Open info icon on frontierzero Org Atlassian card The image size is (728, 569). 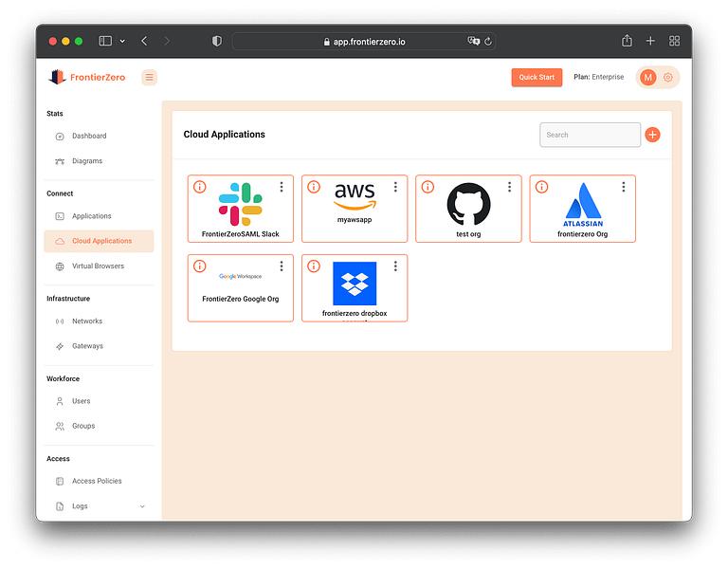[542, 187]
